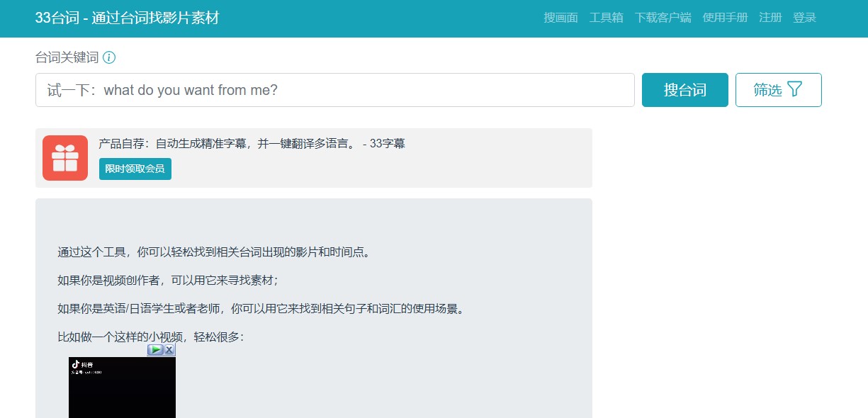Go to 下载客户端 page
The width and height of the screenshot is (868, 418).
tap(663, 18)
